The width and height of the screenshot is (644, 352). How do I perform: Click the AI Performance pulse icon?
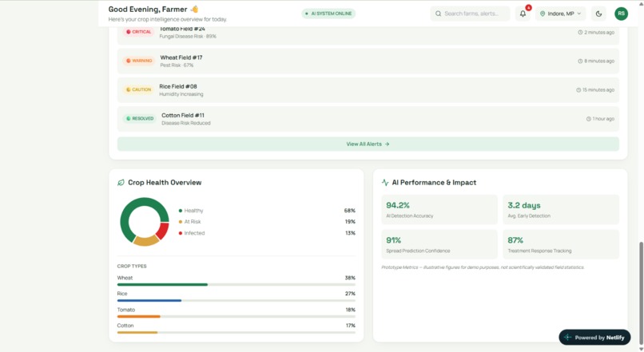(x=385, y=183)
